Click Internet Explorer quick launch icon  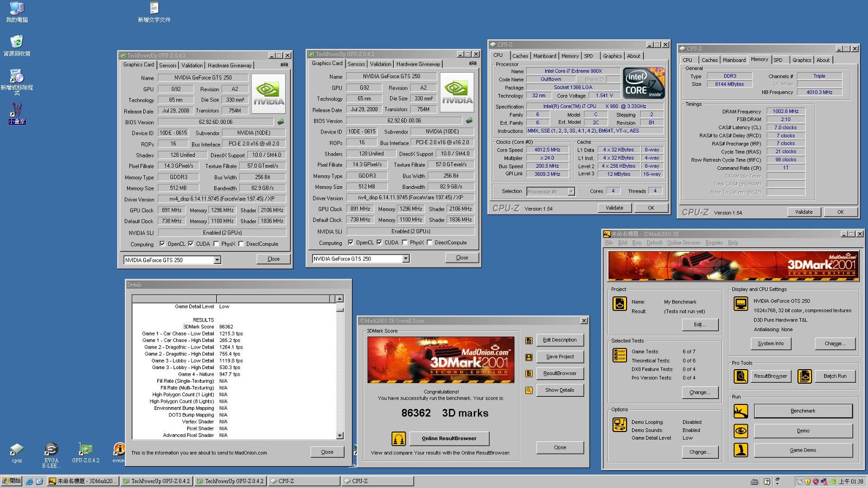(x=29, y=481)
